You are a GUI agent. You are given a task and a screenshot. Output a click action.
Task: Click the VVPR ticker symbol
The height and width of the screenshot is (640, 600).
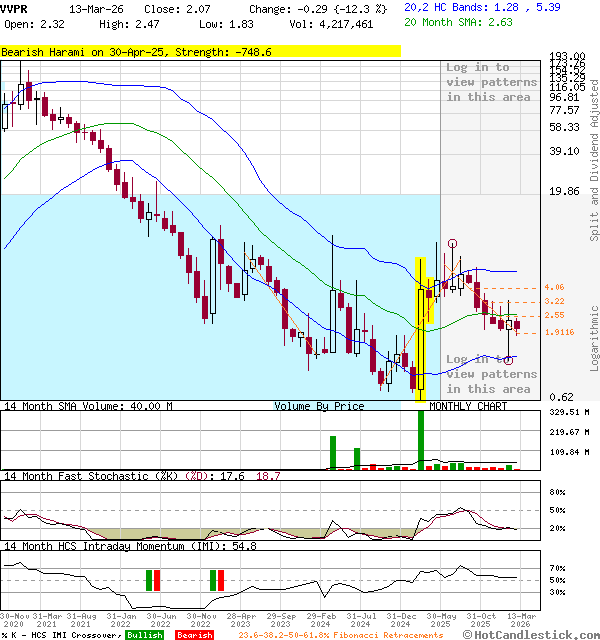click(15, 8)
